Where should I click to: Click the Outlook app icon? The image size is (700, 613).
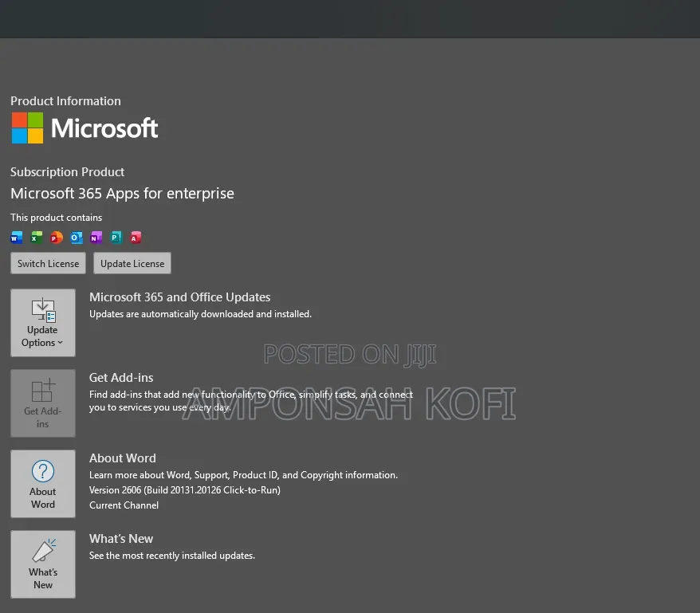coord(77,238)
